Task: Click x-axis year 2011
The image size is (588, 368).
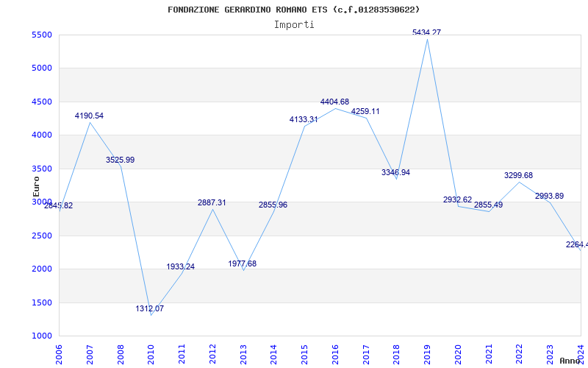Action: point(182,354)
